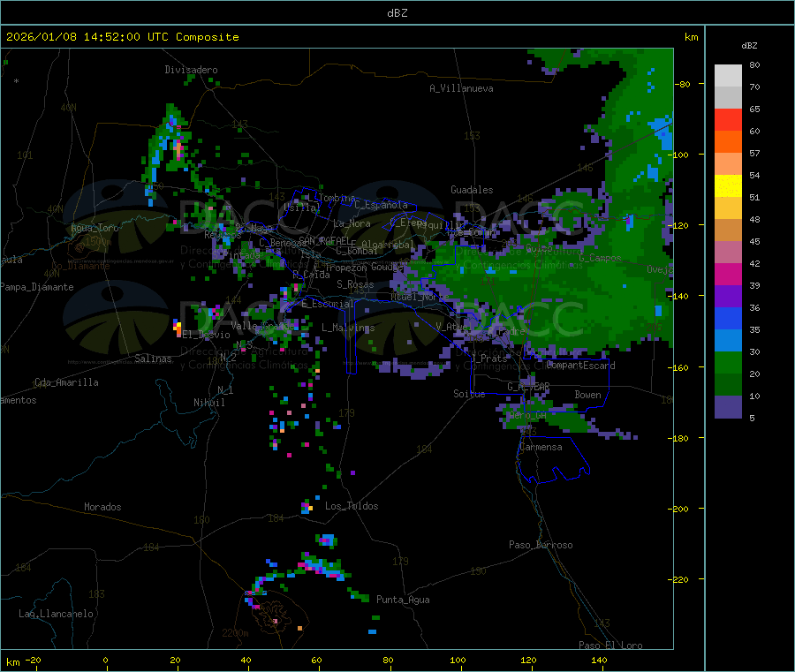Click the 'dBZ' heading above the color legend
The height and width of the screenshot is (672, 795).
(749, 46)
